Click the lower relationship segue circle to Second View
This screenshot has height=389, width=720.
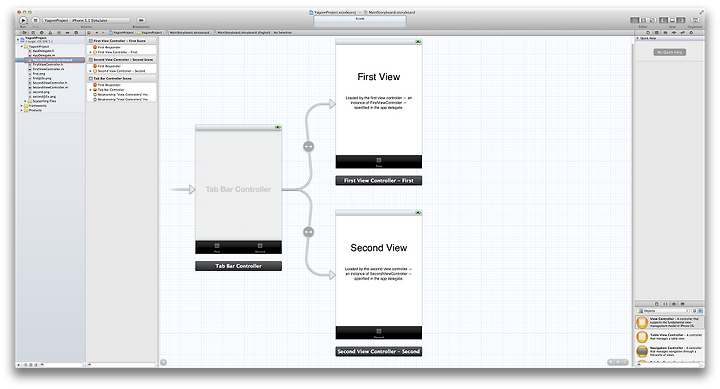[x=309, y=232]
